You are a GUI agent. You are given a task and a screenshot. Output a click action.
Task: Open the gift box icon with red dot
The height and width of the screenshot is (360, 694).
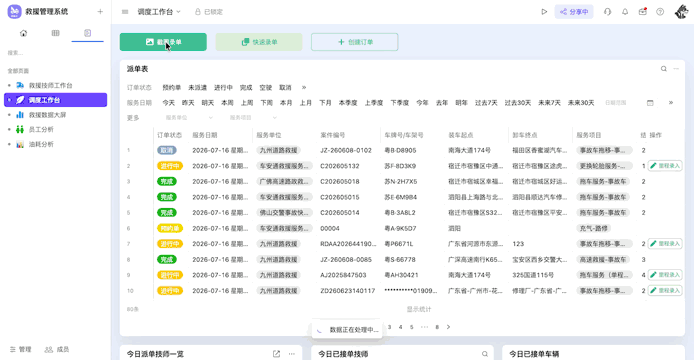pyautogui.click(x=643, y=12)
